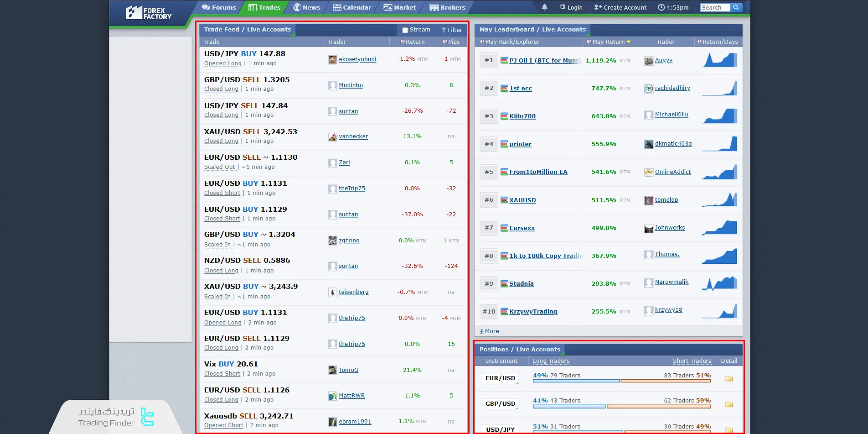Expand leaderboard with More link
This screenshot has height=434, width=868.
point(489,331)
